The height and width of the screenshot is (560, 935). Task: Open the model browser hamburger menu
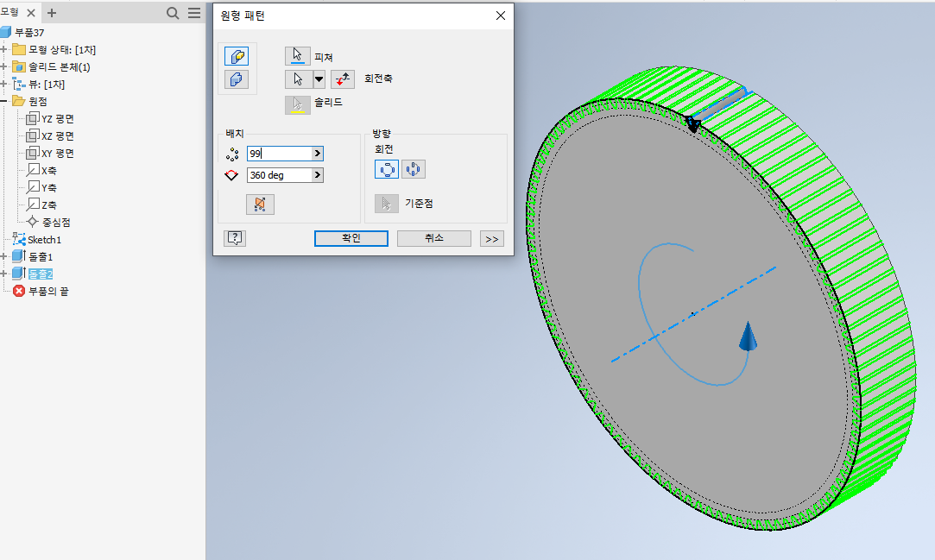pyautogui.click(x=194, y=13)
